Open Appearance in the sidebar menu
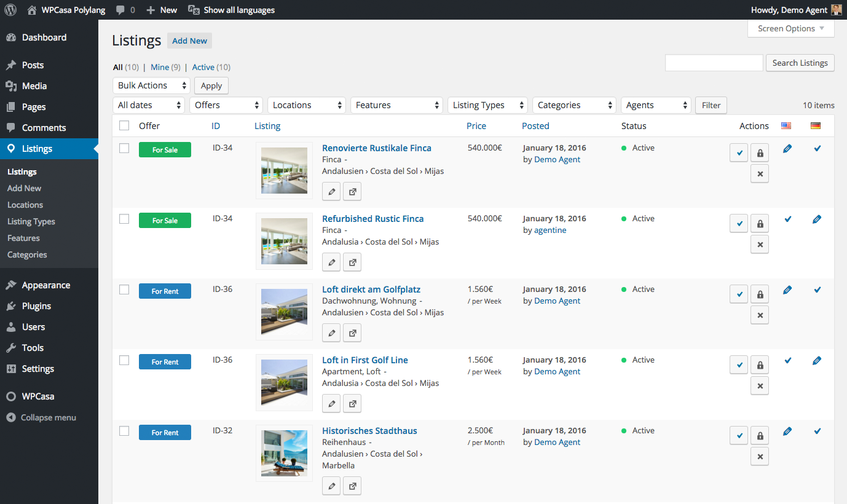 click(45, 285)
